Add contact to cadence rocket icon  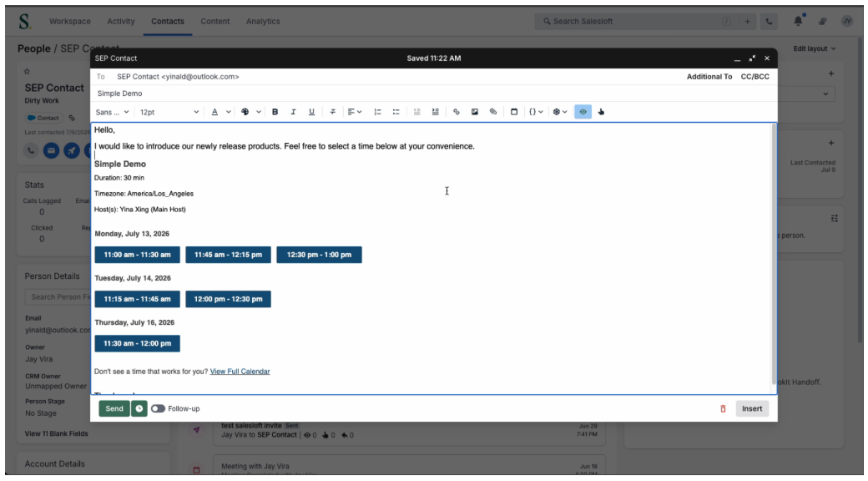click(x=72, y=150)
